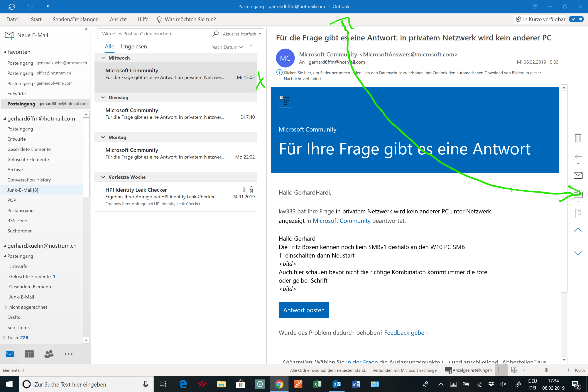Open the Calendar view icon in navigation bar
This screenshot has width=588, height=392.
29,354
